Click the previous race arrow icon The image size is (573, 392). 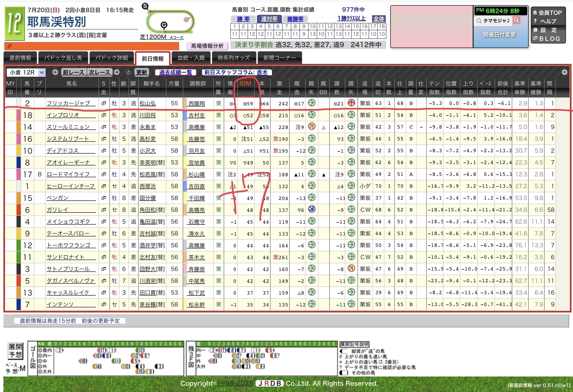(55, 72)
